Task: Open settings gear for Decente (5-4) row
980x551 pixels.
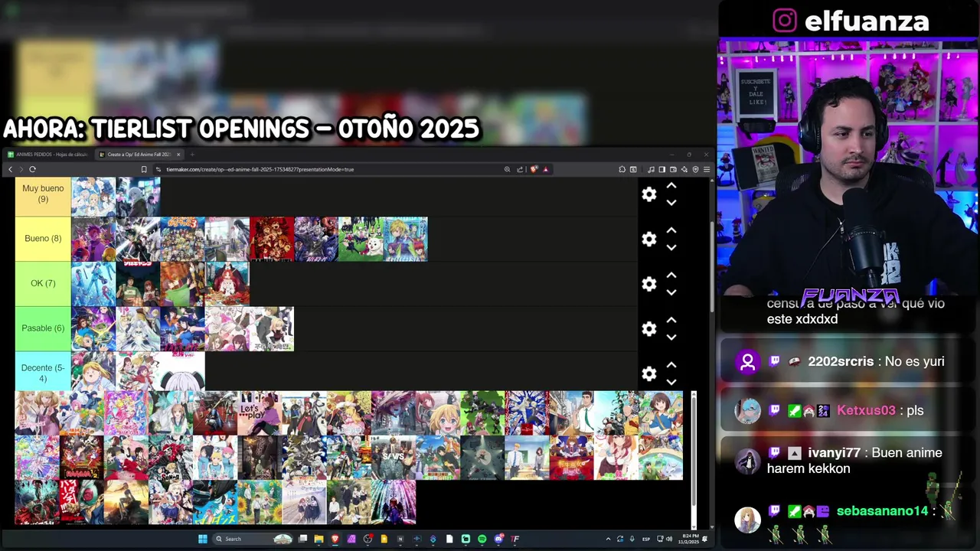Action: (649, 373)
